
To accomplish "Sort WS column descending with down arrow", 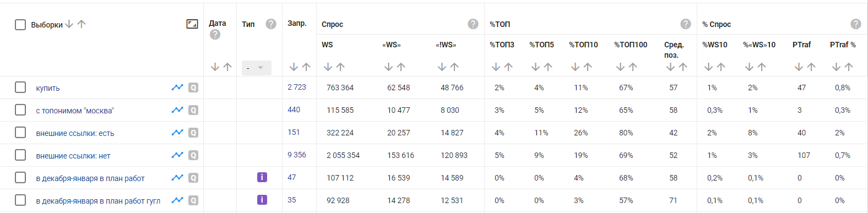I will [x=328, y=67].
